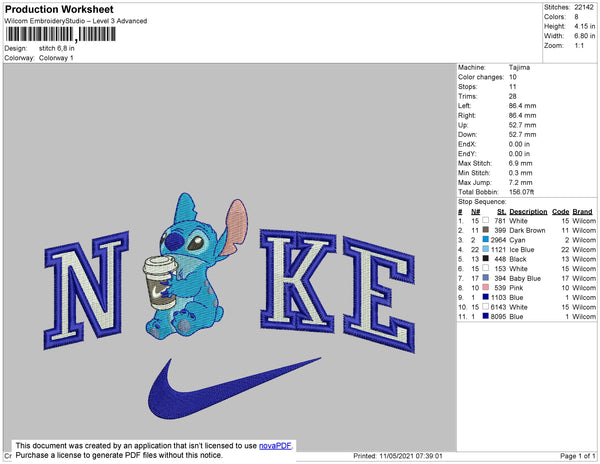Viewport: 600px width, 464px height.
Task: Click the Total Bobbin value 156.07ft
Action: 522,192
